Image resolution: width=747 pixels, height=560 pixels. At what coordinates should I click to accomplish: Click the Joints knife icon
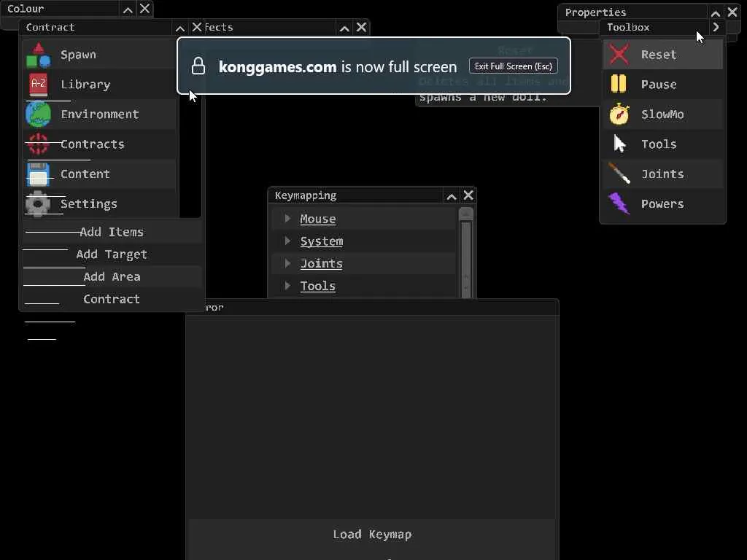[x=619, y=174]
